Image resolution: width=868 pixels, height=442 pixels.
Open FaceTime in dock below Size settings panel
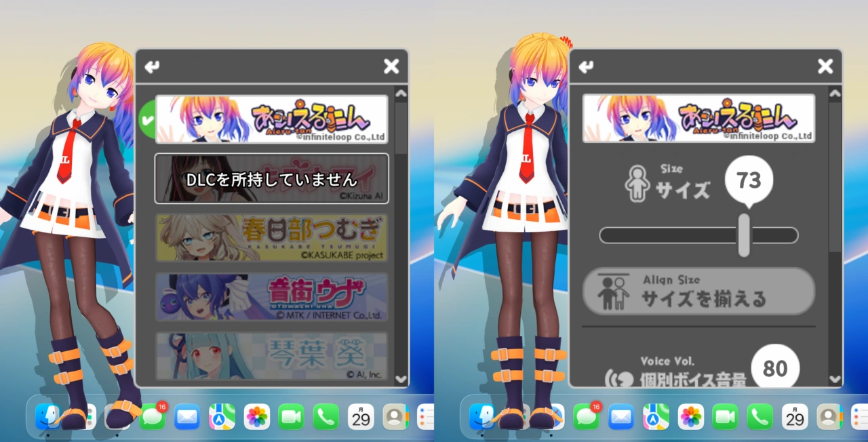726,417
